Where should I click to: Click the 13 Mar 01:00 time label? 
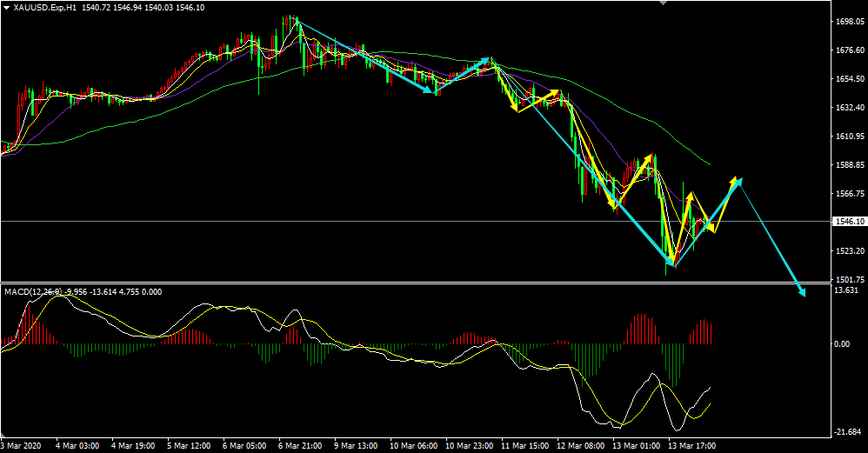click(x=636, y=446)
